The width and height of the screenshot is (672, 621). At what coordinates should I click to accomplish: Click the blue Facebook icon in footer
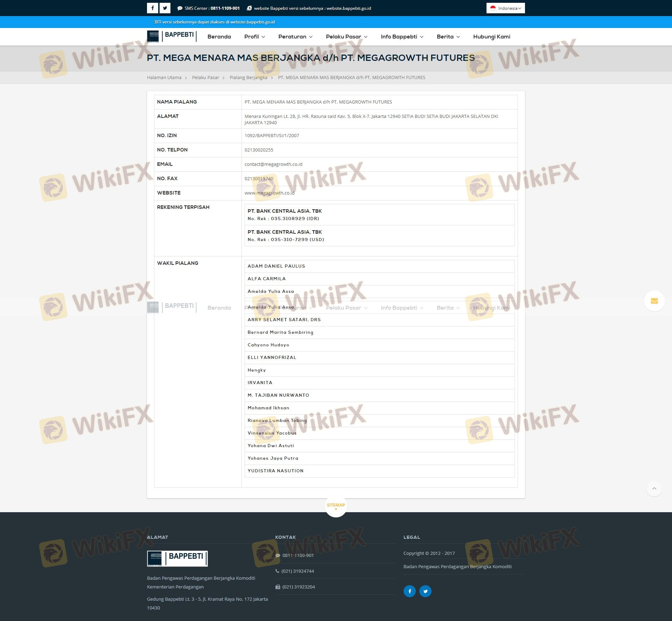click(409, 591)
